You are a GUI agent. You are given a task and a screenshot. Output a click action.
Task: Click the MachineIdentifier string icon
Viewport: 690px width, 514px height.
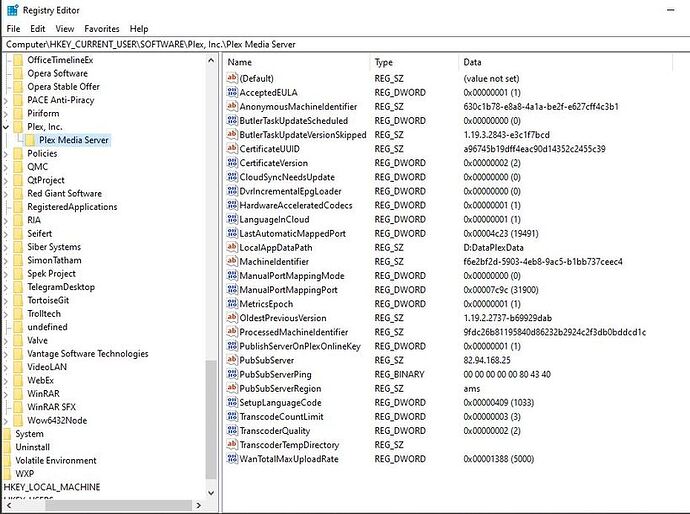pyautogui.click(x=232, y=261)
